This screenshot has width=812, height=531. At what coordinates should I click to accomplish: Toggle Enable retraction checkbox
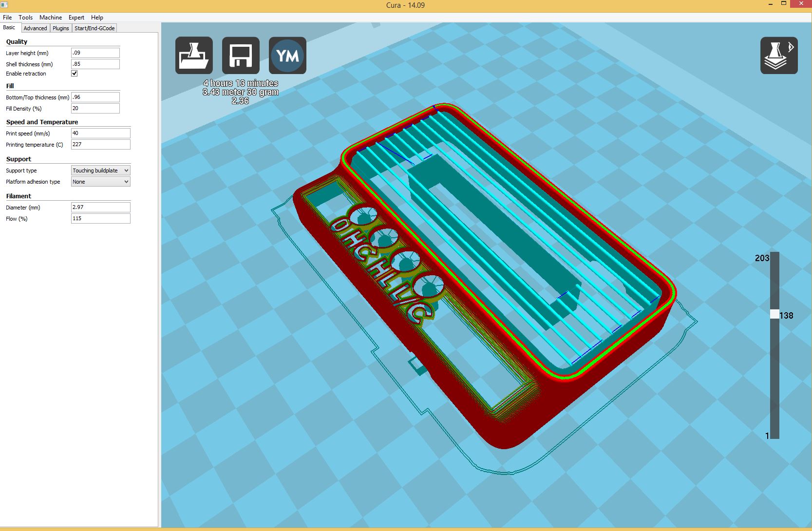(x=75, y=74)
